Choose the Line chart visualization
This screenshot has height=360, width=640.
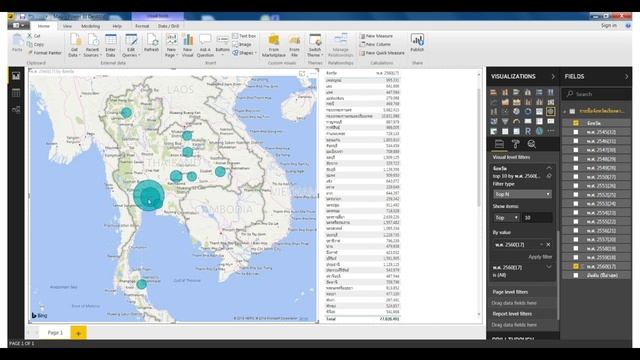click(x=494, y=102)
